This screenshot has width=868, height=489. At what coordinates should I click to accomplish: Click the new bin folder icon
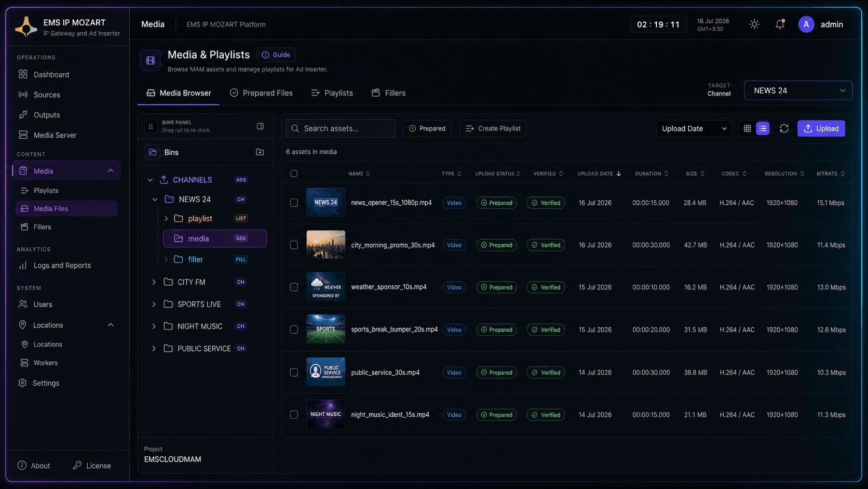coord(260,152)
